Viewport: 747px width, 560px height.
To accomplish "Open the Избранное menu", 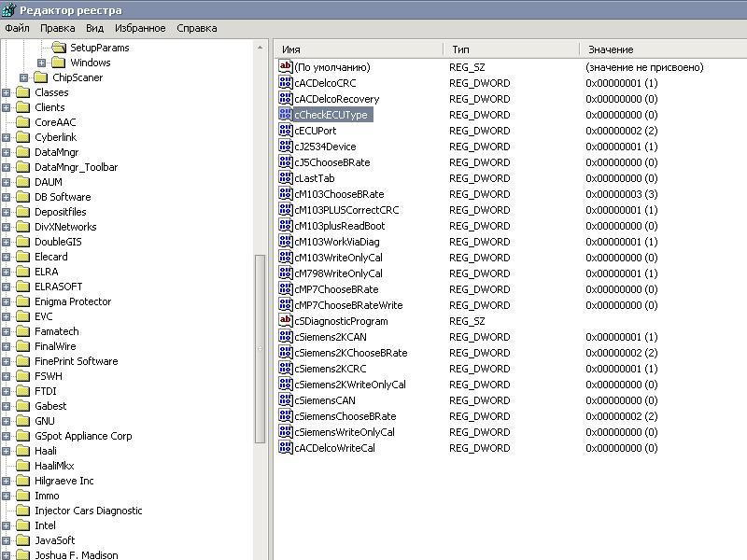I will tap(140, 29).
